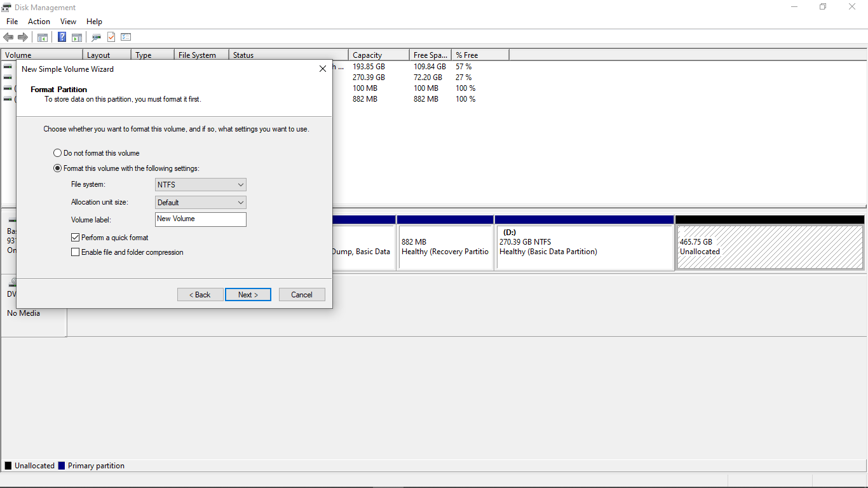Open the Action menu
This screenshot has width=868, height=488.
click(x=39, y=22)
